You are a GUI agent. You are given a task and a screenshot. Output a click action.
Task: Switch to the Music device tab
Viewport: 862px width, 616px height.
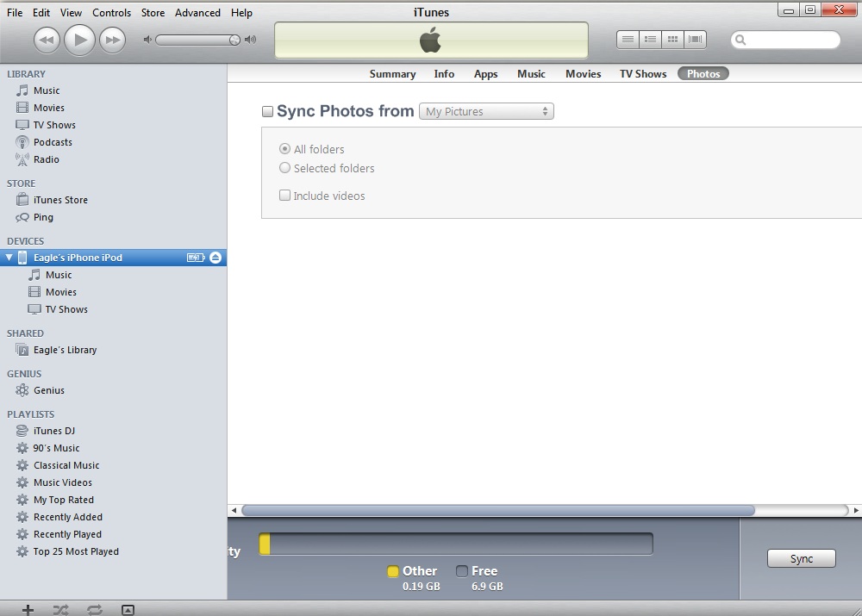click(531, 73)
